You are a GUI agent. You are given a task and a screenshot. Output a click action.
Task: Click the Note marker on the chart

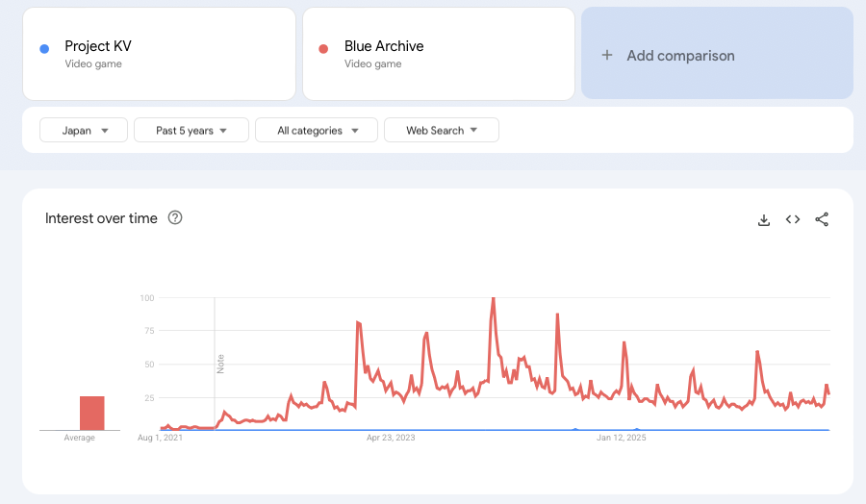click(x=220, y=364)
